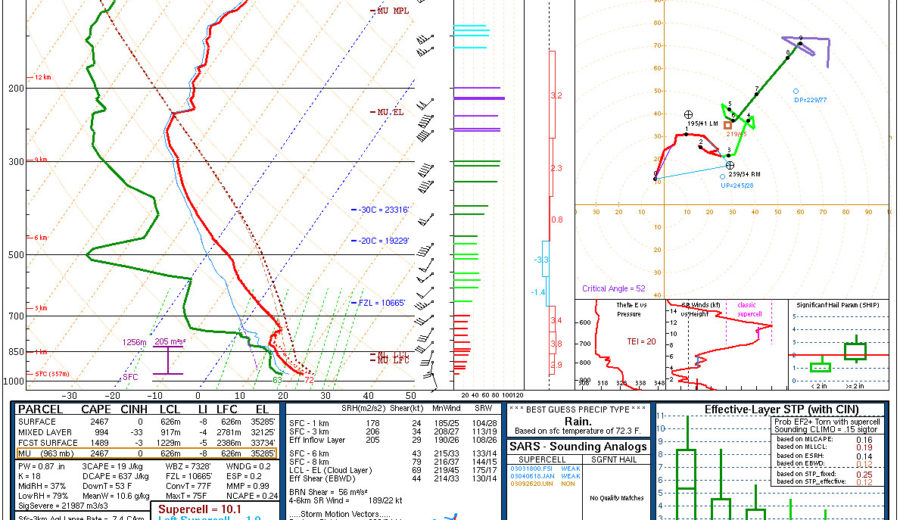Click the Effective-Layer STP (with CIN) title

pos(781,409)
